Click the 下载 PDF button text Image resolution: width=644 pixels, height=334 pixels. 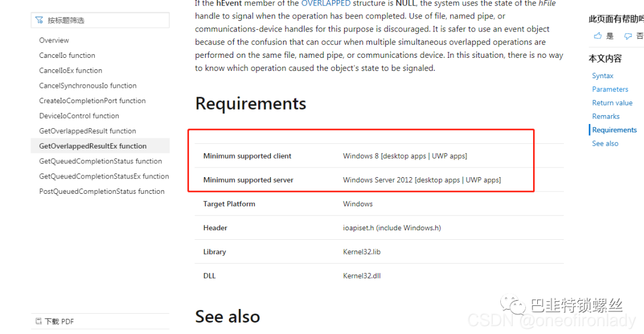coord(59,321)
